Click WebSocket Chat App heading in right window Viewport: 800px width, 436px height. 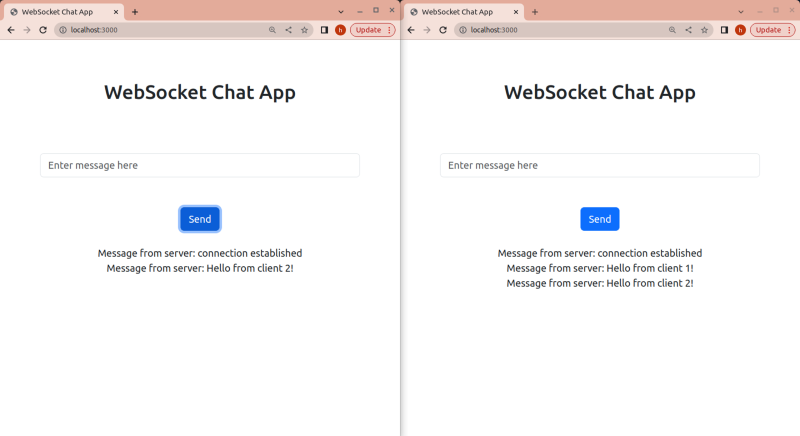pyautogui.click(x=600, y=92)
